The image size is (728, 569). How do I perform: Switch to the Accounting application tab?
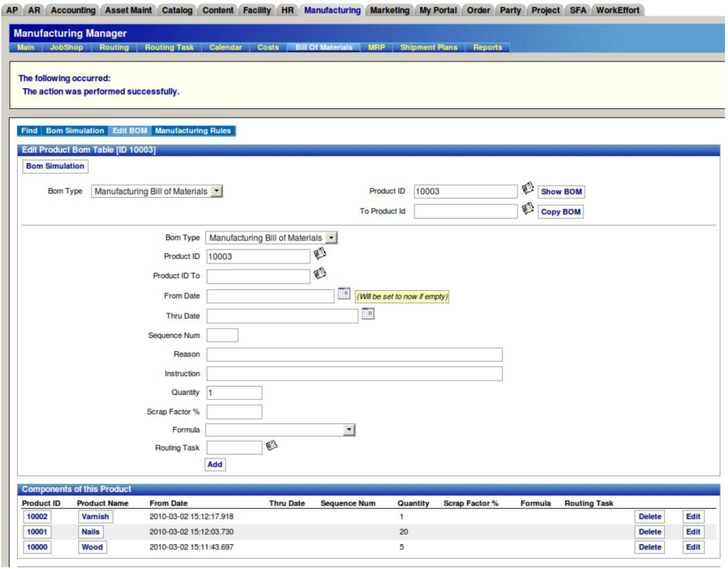click(x=73, y=11)
